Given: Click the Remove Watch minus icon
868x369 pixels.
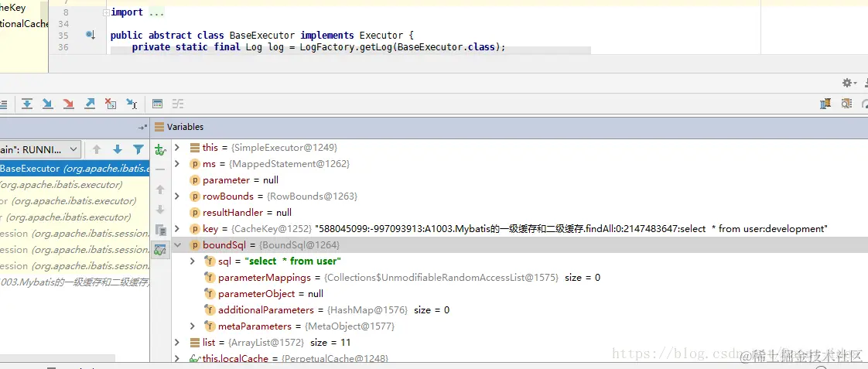Looking at the screenshot, I should tap(159, 169).
